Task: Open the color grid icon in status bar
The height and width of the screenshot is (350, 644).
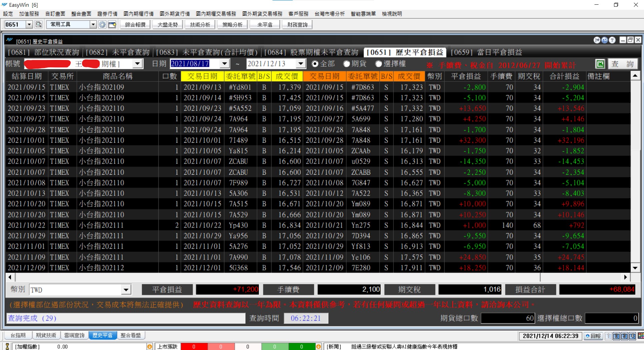Action: click(x=641, y=336)
